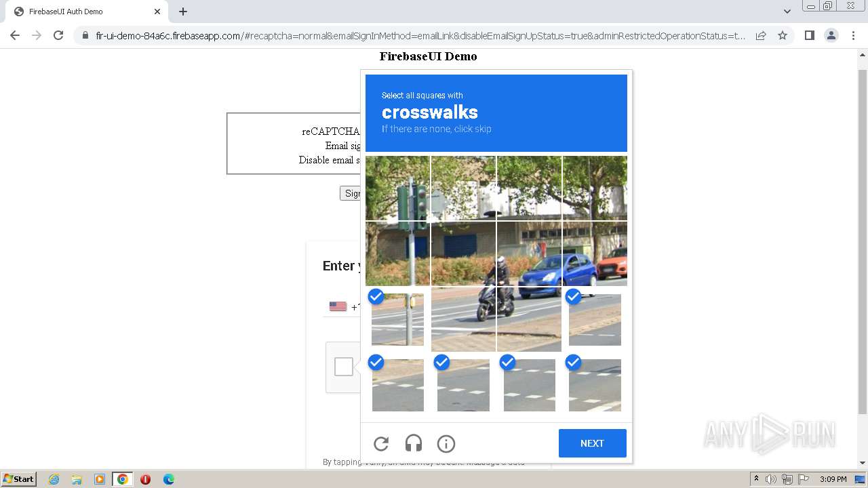
Task: Tick the reCAPTCHA checkbox behind the challenge
Action: 344,367
